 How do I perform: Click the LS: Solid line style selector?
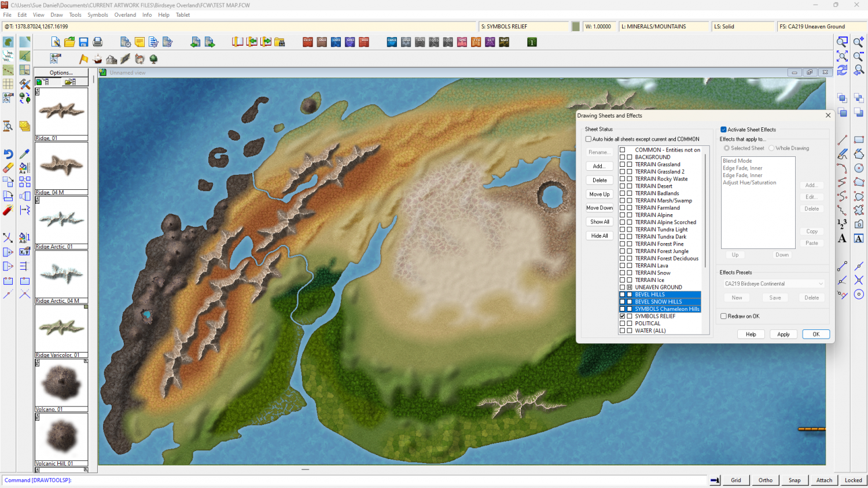(x=742, y=27)
